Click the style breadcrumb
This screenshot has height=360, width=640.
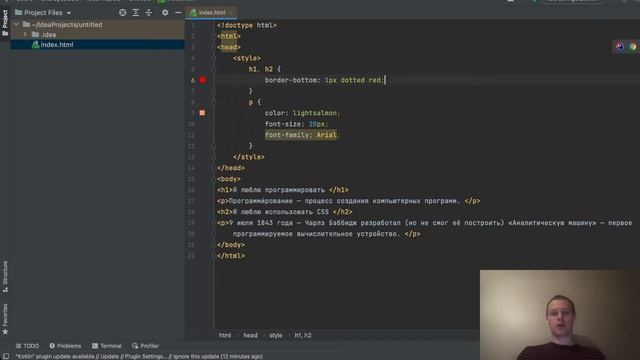click(276, 335)
